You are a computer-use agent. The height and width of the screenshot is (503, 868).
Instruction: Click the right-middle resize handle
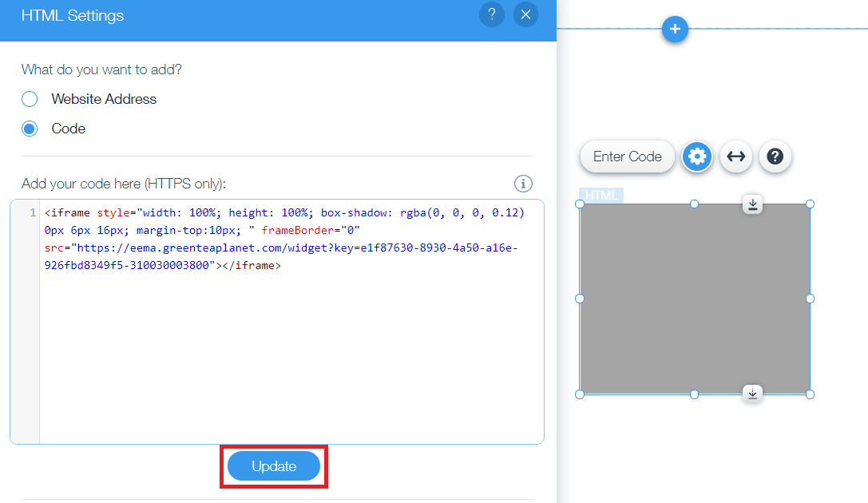[810, 299]
